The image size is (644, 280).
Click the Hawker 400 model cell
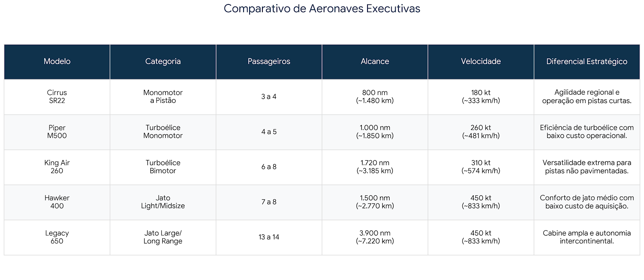click(57, 202)
